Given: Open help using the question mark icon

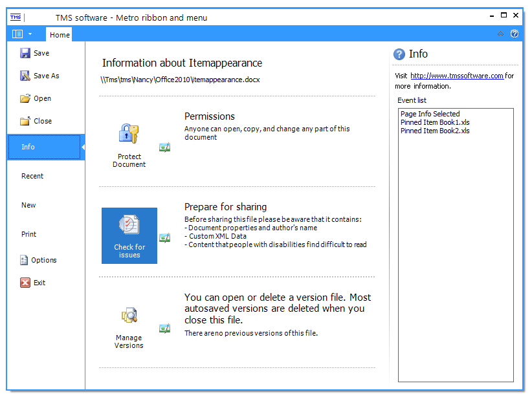Looking at the screenshot, I should coord(515,34).
